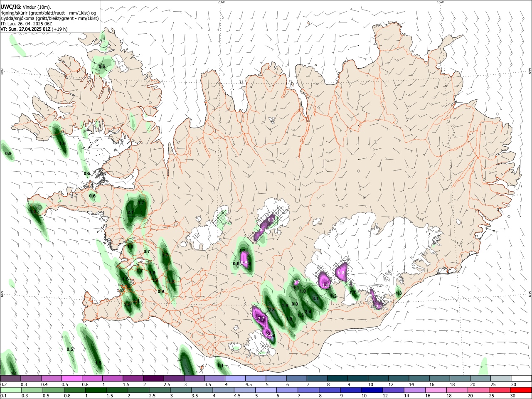This screenshot has height=399, width=532.
Task: Click the 'UWC/IG: Vindur (10m)' title text
Action: (x=25, y=7)
